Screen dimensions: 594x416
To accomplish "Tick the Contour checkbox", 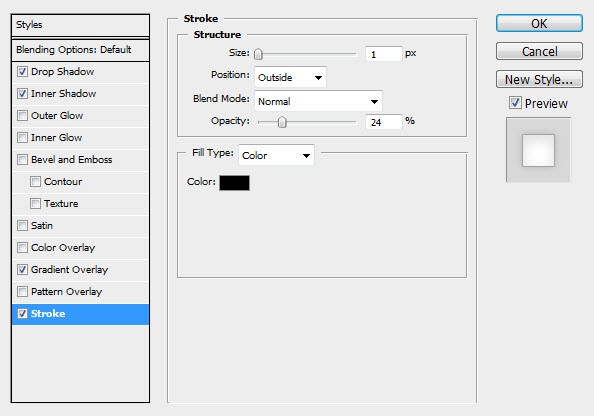I will pyautogui.click(x=35, y=181).
